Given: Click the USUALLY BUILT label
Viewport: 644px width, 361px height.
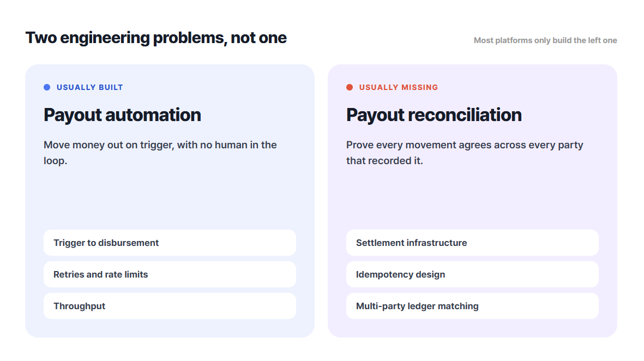Looking at the screenshot, I should pos(89,87).
